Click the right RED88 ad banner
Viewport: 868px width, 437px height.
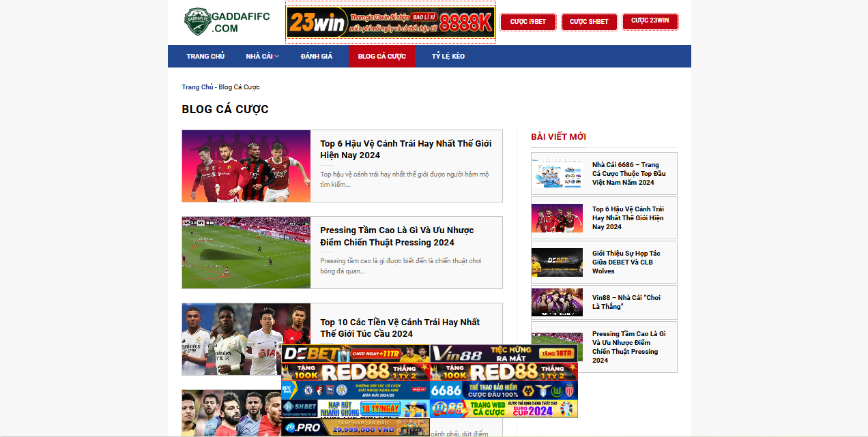504,372
